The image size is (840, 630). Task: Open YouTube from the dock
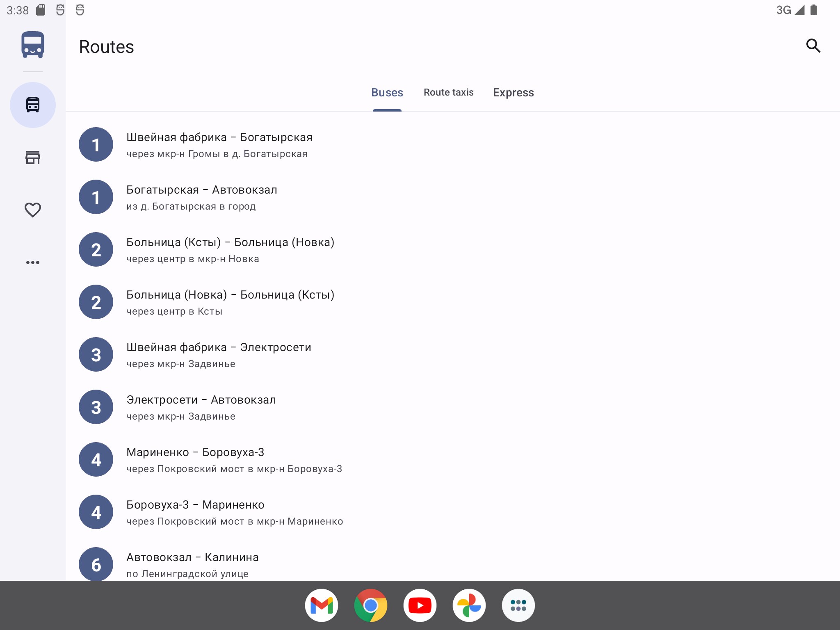click(420, 605)
